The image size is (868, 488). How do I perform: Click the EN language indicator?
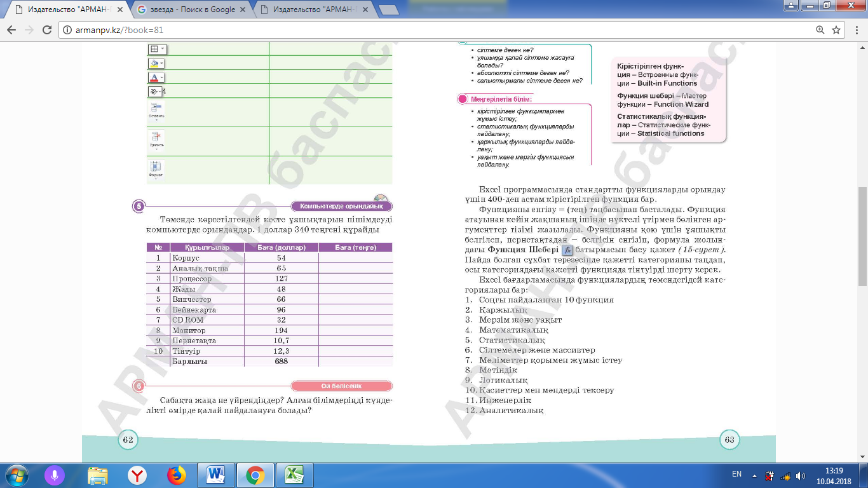coord(736,474)
